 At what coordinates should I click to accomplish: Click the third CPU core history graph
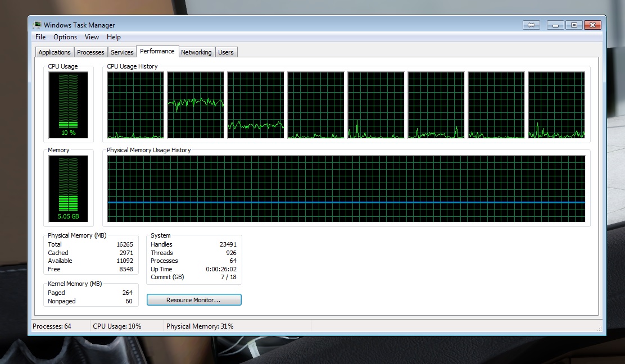[256, 105]
